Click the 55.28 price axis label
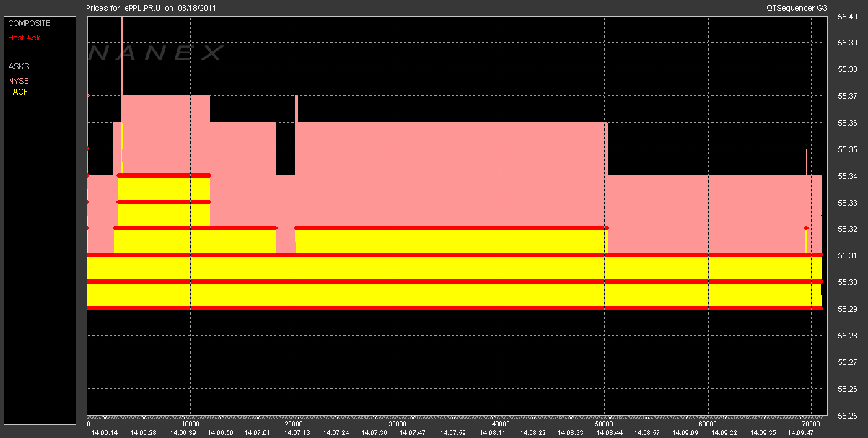The height and width of the screenshot is (438, 868). [847, 336]
